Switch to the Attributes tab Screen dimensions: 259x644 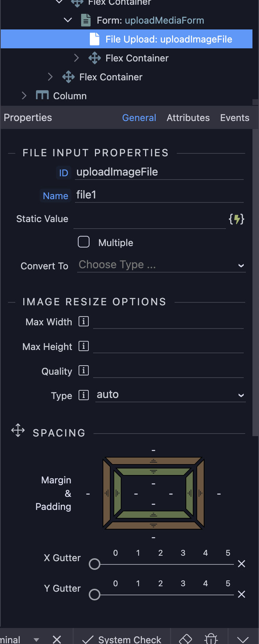pyautogui.click(x=188, y=118)
